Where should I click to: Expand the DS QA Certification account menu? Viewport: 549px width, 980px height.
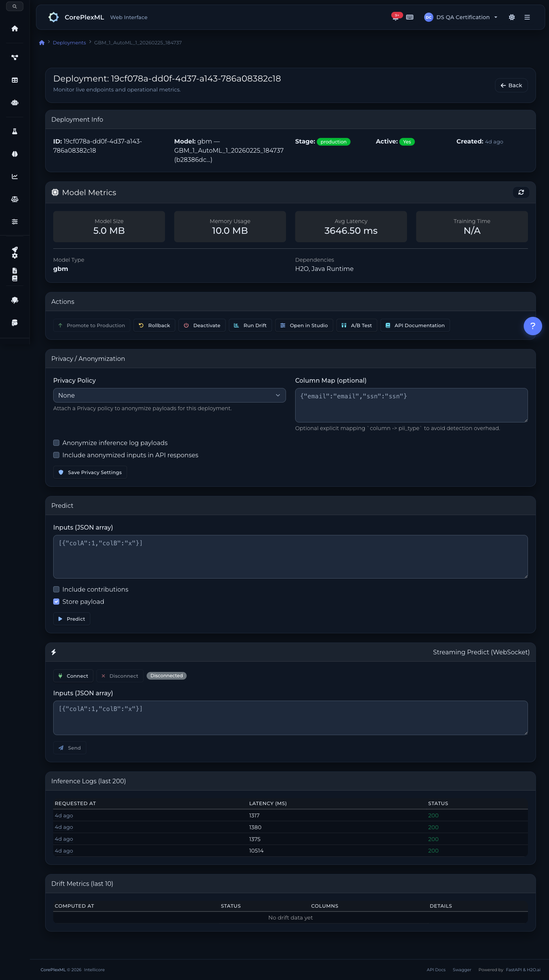tap(461, 17)
